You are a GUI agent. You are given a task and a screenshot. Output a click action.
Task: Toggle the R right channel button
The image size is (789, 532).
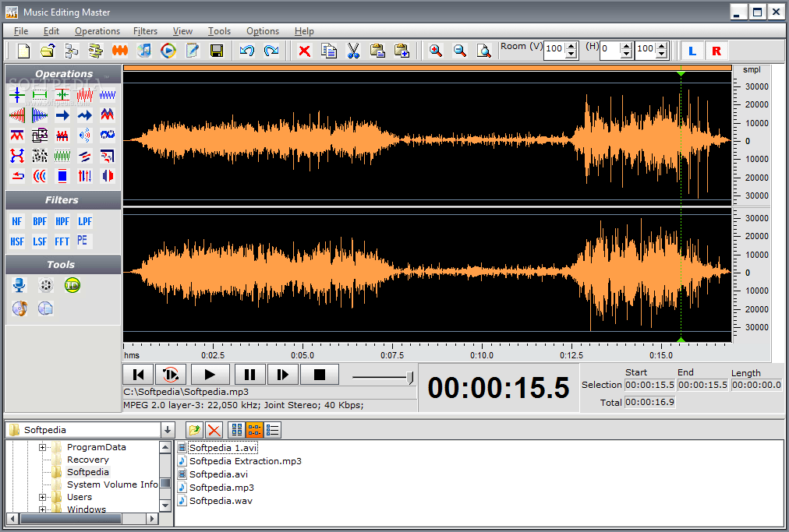coord(716,50)
